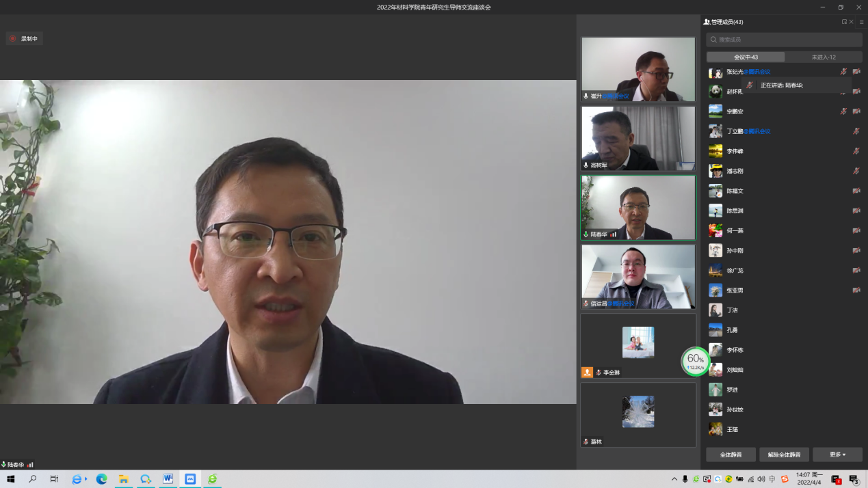Open Microsoft Edge from the taskbar
Viewport: 868px width, 488px height.
pyautogui.click(x=101, y=479)
